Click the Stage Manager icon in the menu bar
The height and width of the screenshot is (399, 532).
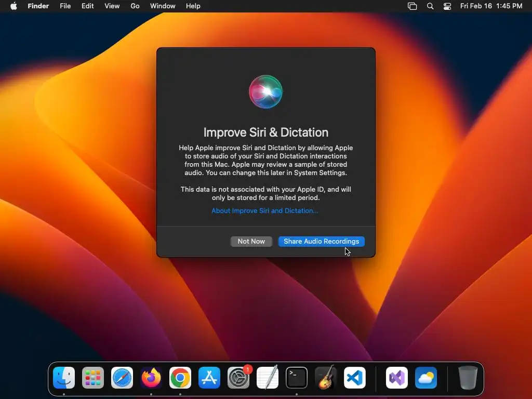pyautogui.click(x=412, y=6)
